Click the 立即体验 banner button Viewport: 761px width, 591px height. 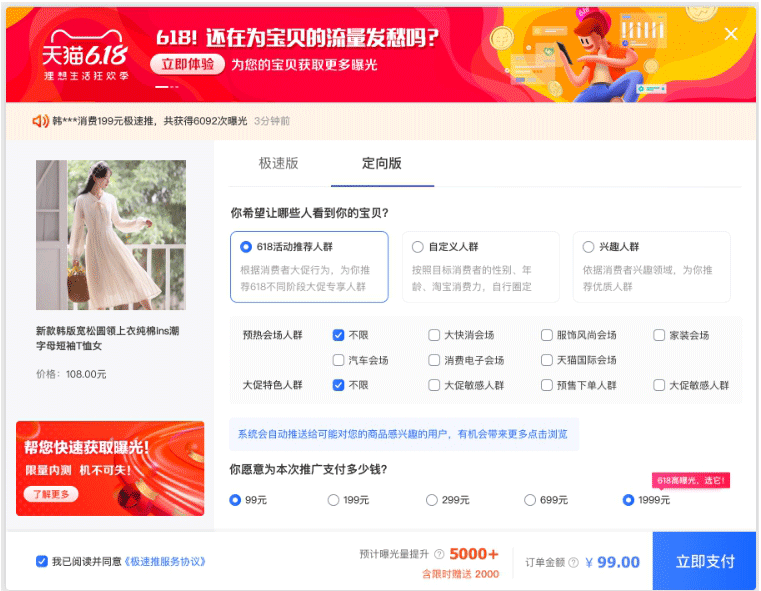pos(187,64)
